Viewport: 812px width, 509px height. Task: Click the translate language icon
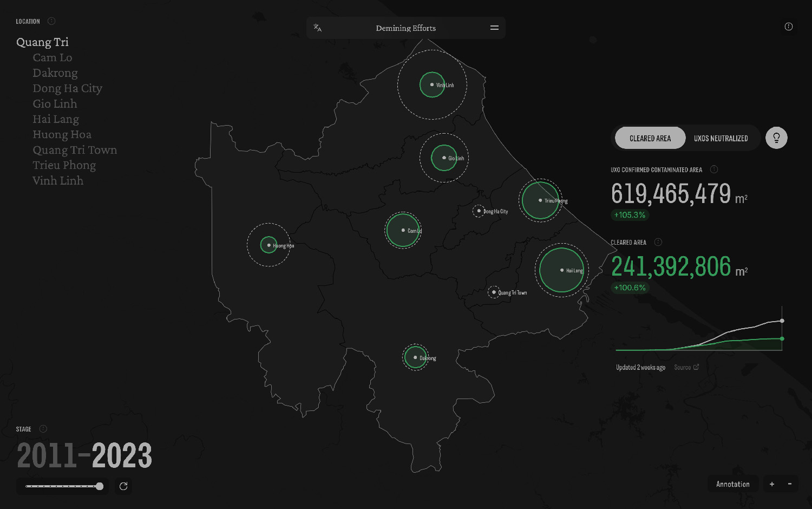tap(318, 28)
